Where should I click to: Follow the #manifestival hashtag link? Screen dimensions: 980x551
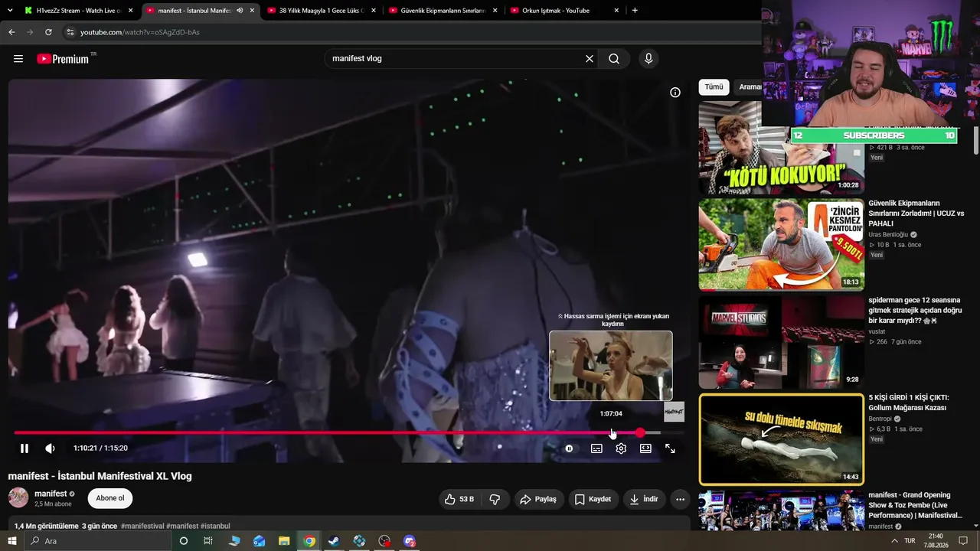142,527
